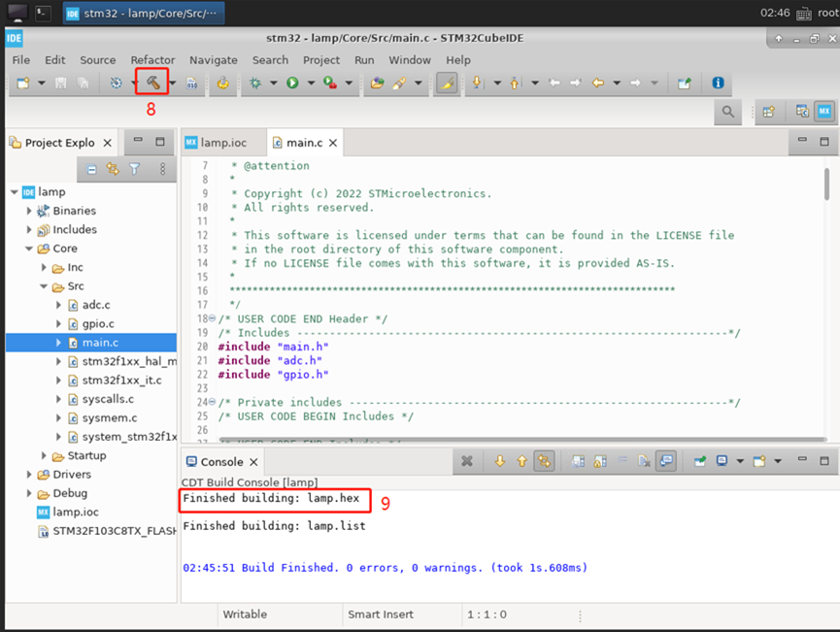Click the Open Console icon in console toolbar
The image size is (840, 632).
pyautogui.click(x=759, y=461)
